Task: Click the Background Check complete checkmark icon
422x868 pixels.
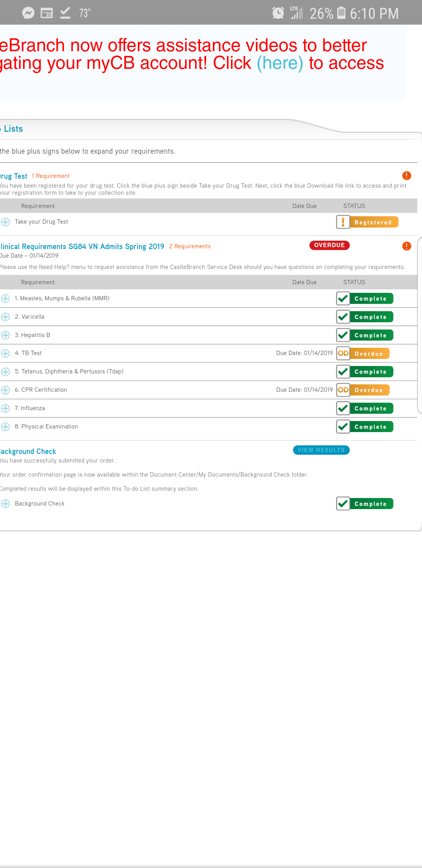Action: pyautogui.click(x=343, y=504)
